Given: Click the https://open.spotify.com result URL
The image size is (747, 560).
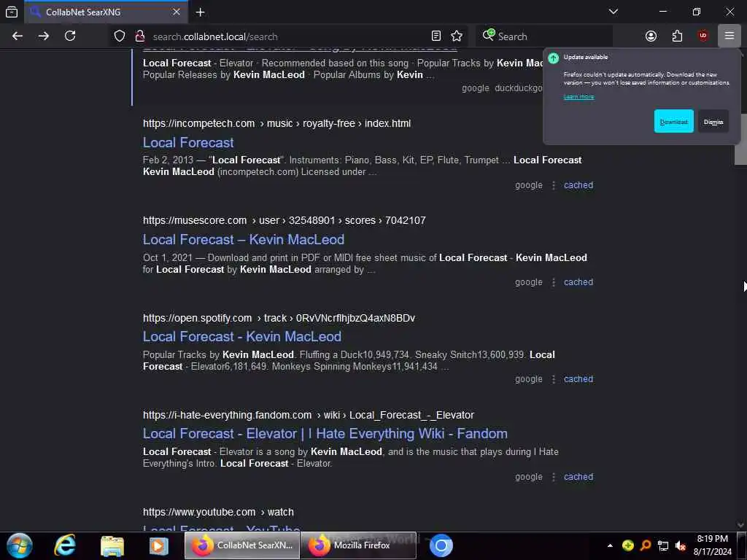Looking at the screenshot, I should point(279,318).
